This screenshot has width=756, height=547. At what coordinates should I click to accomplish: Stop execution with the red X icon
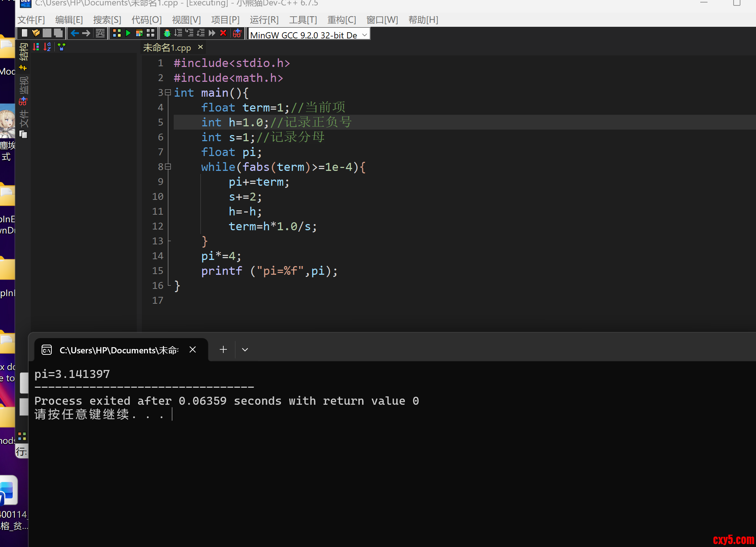(x=223, y=33)
